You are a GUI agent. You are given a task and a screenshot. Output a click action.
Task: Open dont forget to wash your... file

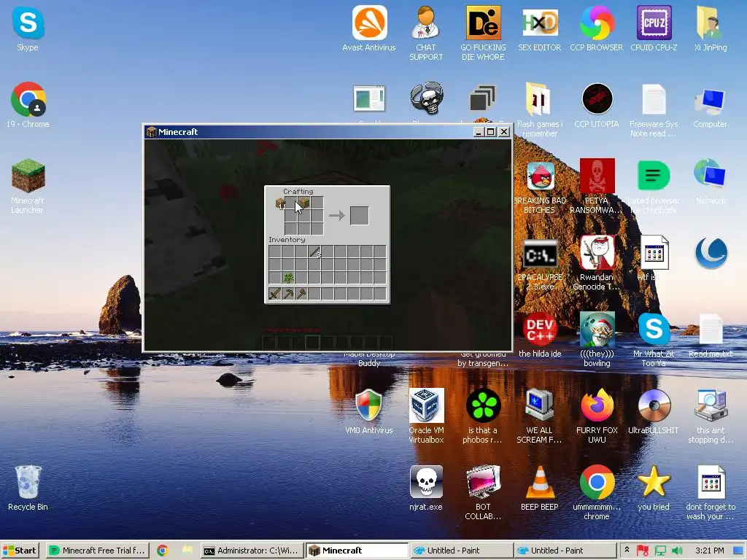(x=711, y=493)
